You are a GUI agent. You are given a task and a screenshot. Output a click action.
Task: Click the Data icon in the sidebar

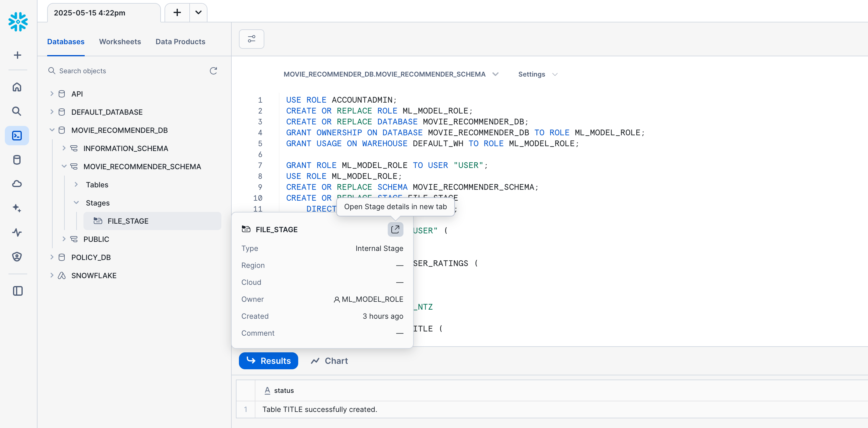click(x=17, y=160)
